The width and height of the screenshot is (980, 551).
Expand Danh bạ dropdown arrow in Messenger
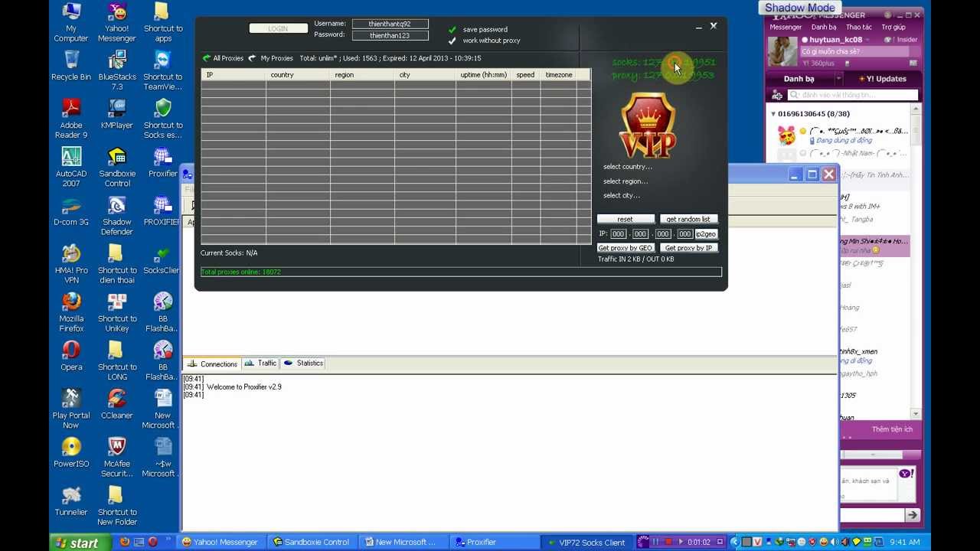click(x=839, y=79)
